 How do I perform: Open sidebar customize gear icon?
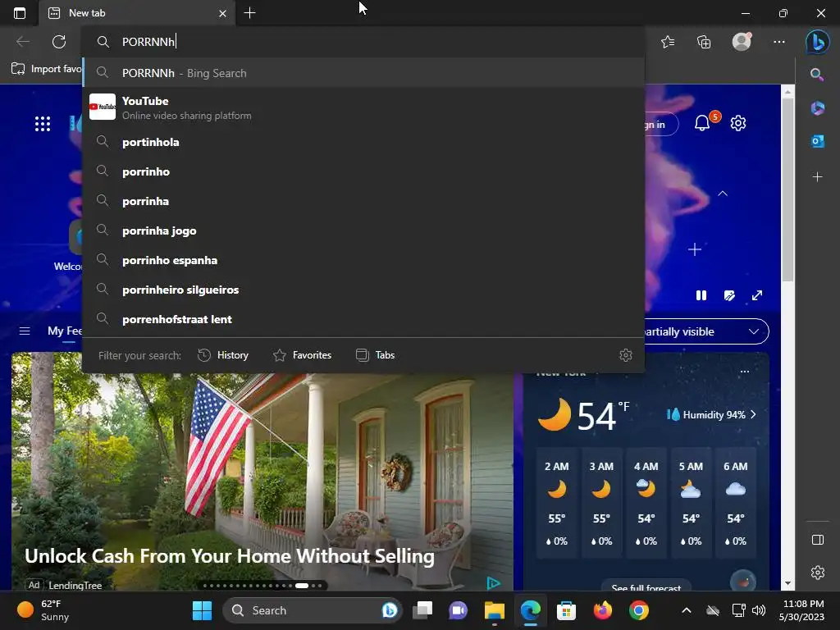pos(818,572)
